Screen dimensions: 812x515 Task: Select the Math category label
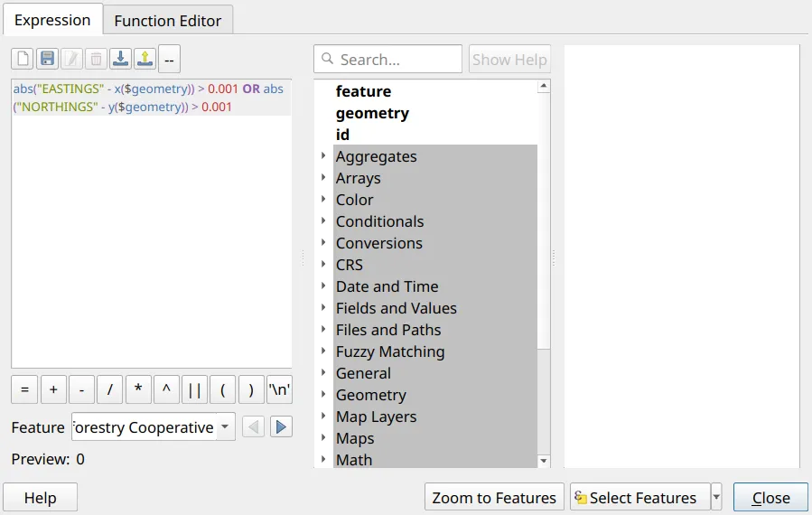point(354,460)
